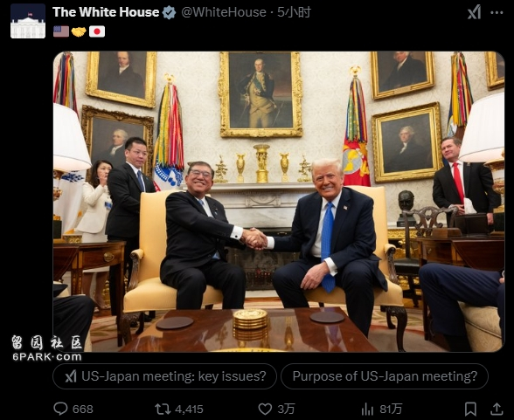The image size is (514, 420).
Task: Open the post timestamp link
Action: [x=294, y=12]
